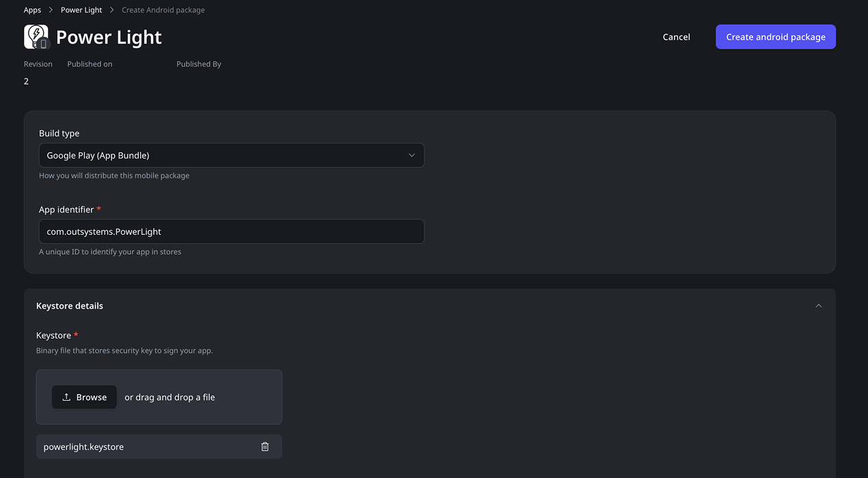Click the Power Light page title
Viewport: 868px width, 478px height.
point(109,37)
